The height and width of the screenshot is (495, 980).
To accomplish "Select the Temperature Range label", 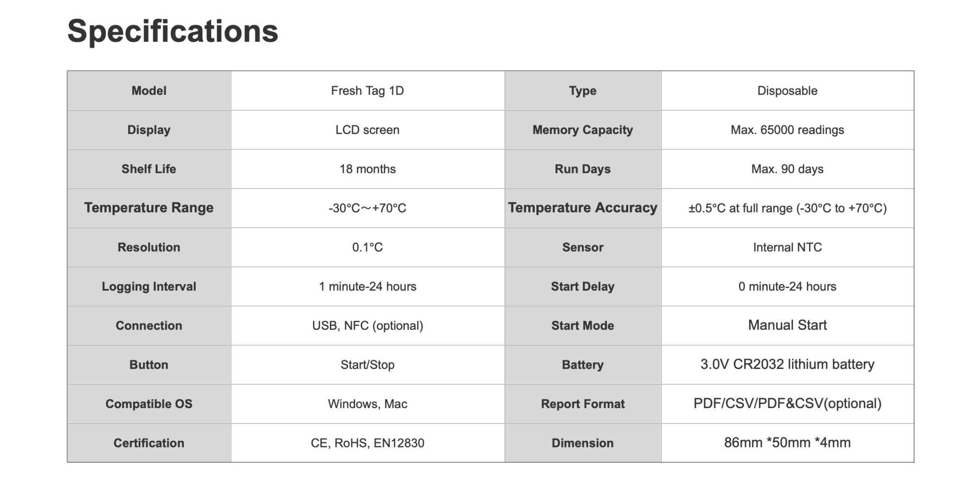I will click(149, 208).
